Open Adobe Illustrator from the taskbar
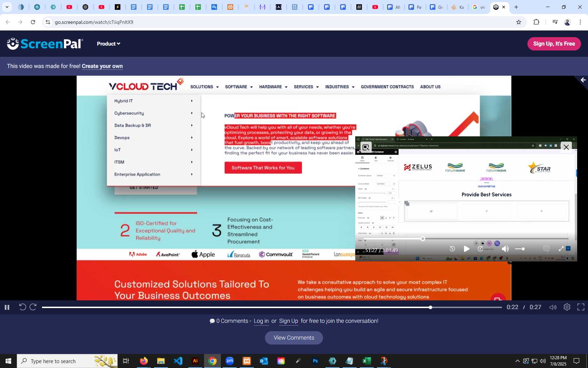Viewport: 588px width, 368px height. click(195, 361)
